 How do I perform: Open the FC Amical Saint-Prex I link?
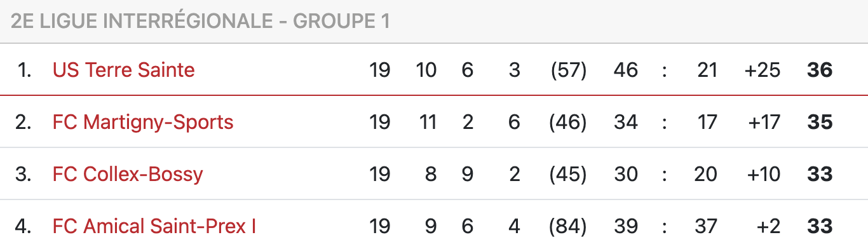pyautogui.click(x=154, y=225)
